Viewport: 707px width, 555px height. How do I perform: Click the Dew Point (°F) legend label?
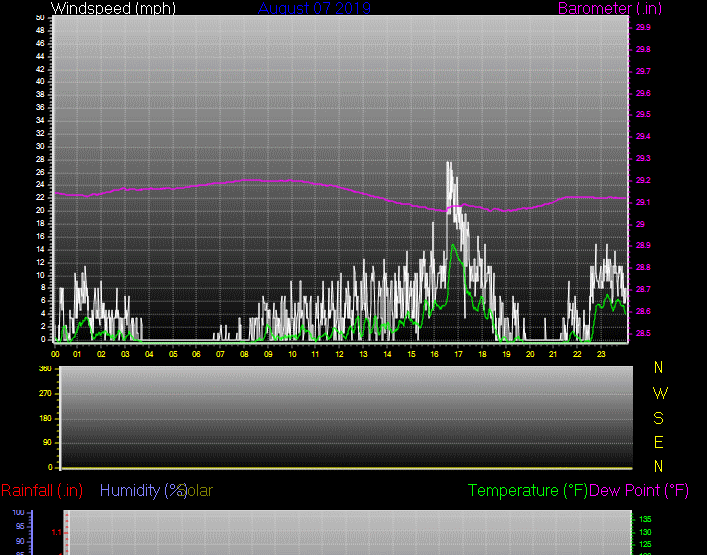click(639, 491)
